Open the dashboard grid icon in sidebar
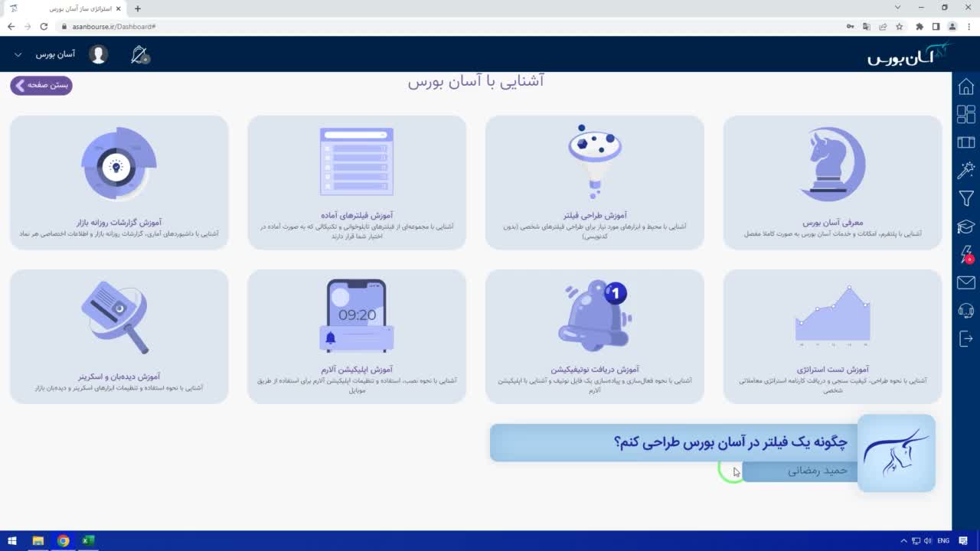980x551 pixels. click(965, 114)
